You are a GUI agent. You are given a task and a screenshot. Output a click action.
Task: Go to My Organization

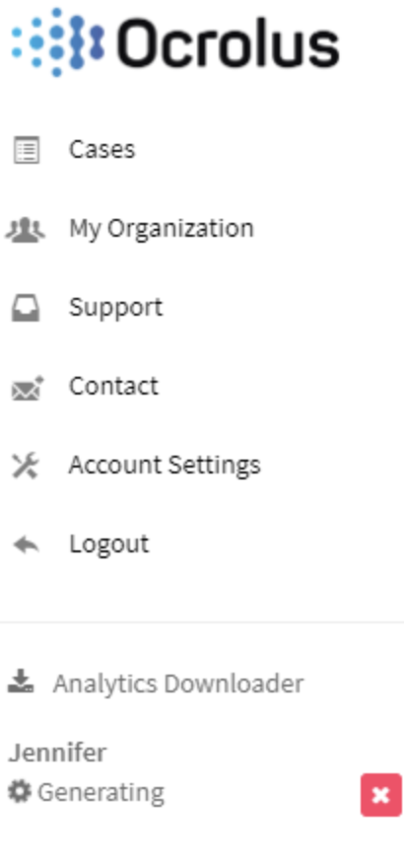[x=161, y=229]
